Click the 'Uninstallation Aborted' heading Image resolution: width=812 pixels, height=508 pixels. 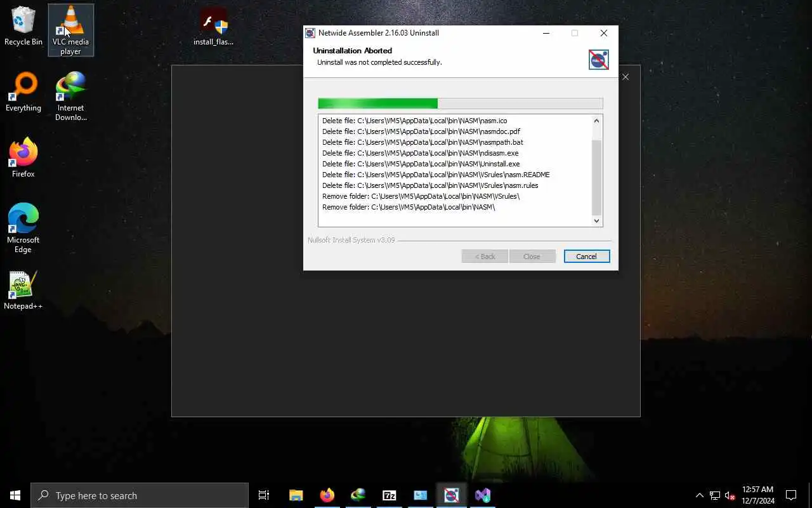352,51
